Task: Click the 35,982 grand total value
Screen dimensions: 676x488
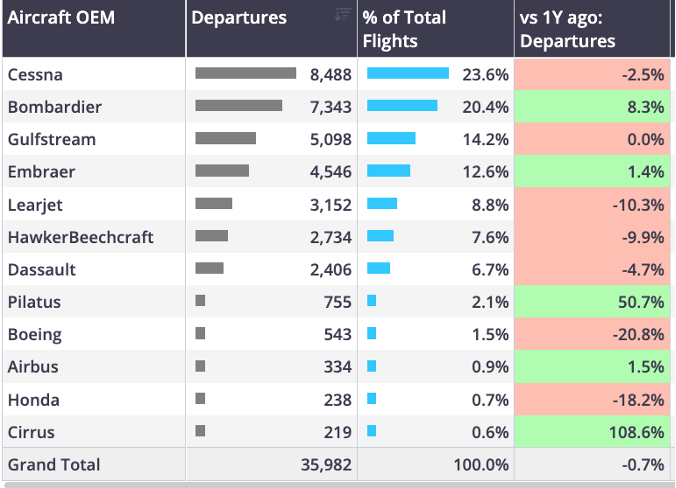Action: point(325,465)
